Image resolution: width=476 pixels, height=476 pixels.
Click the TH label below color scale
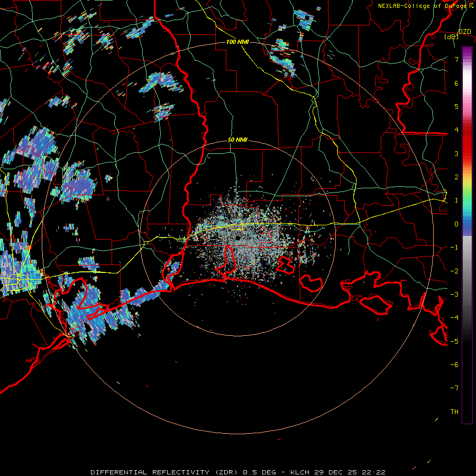click(x=454, y=412)
